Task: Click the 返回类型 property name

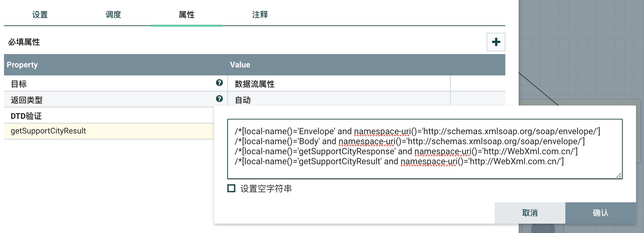Action: click(27, 100)
